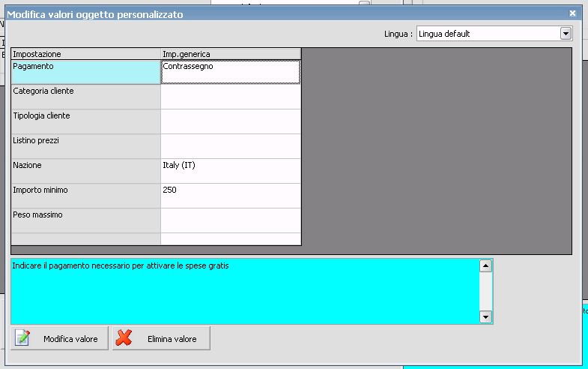Viewport: 588px width, 369px height.
Task: Select the Italy (IT) value cell
Action: [231, 171]
